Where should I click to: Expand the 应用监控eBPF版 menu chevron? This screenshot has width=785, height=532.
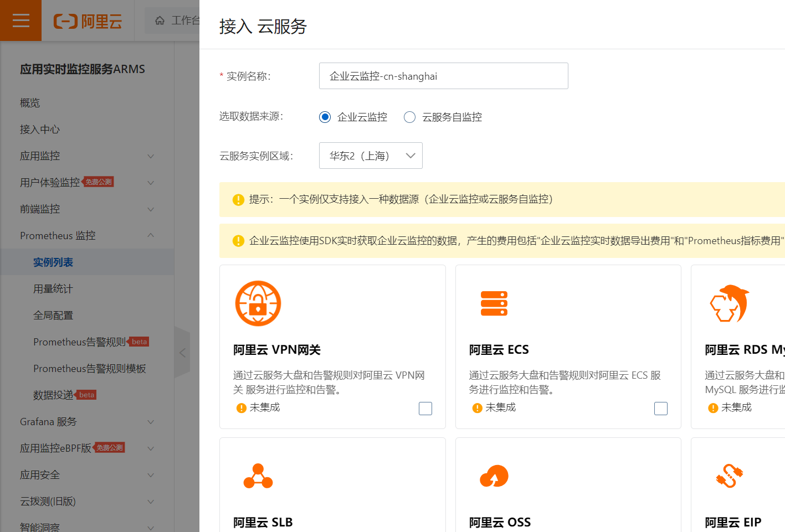coord(151,448)
